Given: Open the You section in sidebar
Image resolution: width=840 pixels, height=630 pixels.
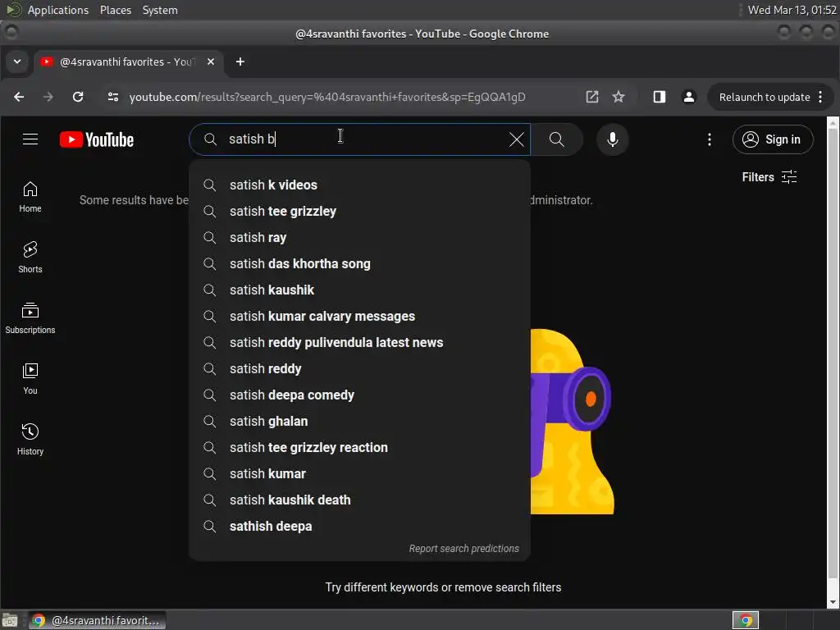Looking at the screenshot, I should [30, 378].
